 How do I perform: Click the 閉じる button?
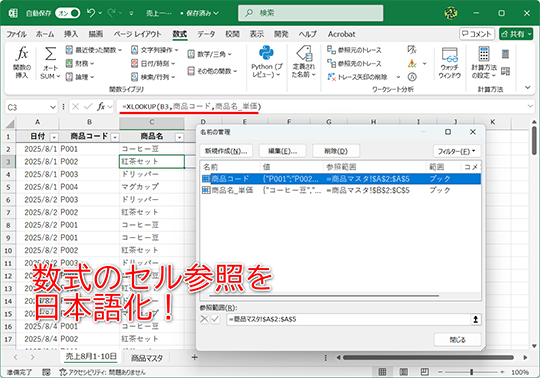coord(457,340)
